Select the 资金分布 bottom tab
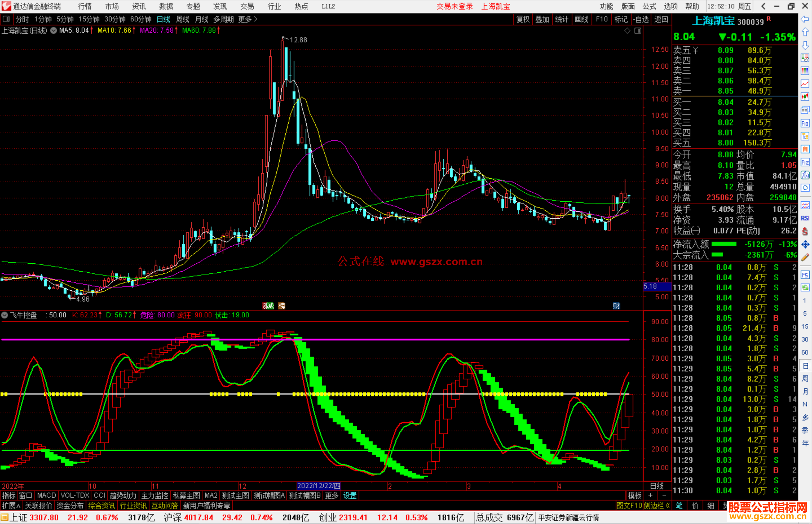812x524 pixels. pyautogui.click(x=70, y=506)
